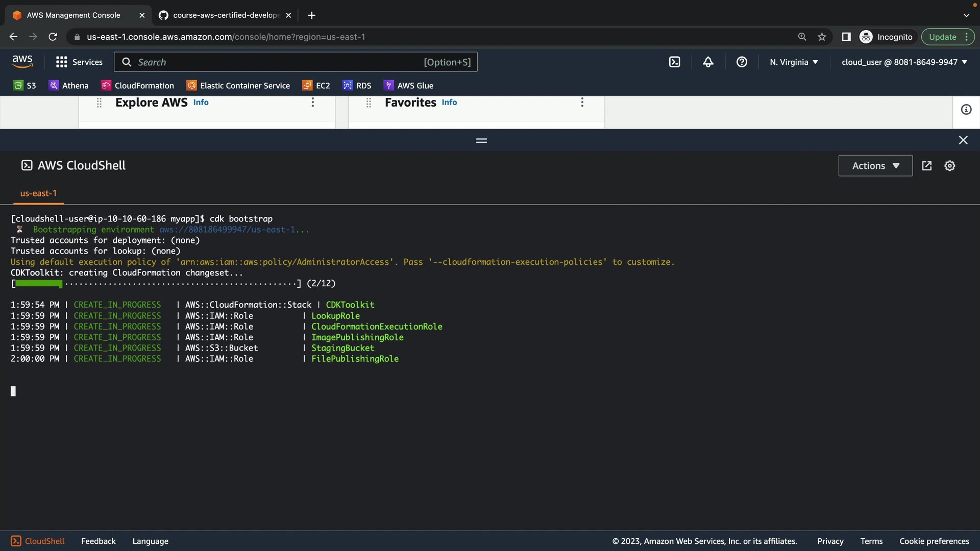Open the S3 favorite shortcut
This screenshot has width=980, height=551.
pos(24,85)
